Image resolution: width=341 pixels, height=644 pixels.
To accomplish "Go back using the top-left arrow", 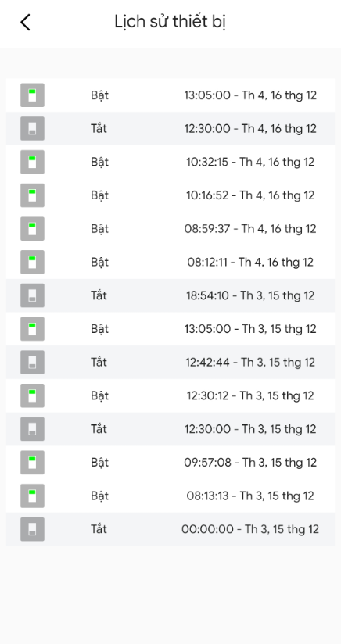I will 25,22.
